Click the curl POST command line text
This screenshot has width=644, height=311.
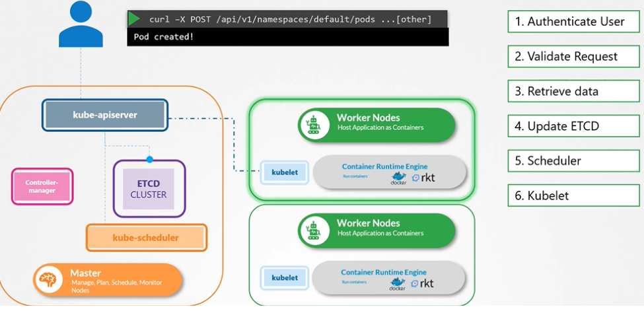pyautogui.click(x=290, y=19)
